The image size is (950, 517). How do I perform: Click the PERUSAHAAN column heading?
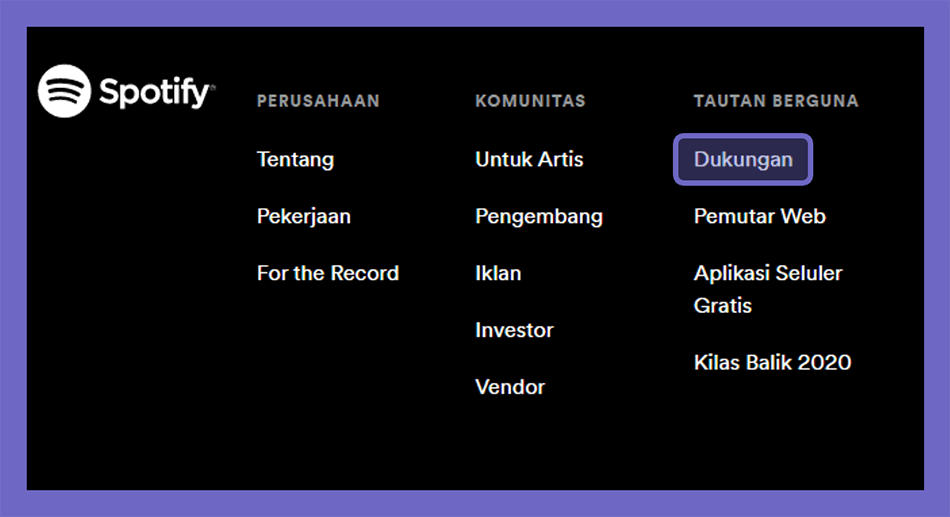(x=318, y=101)
